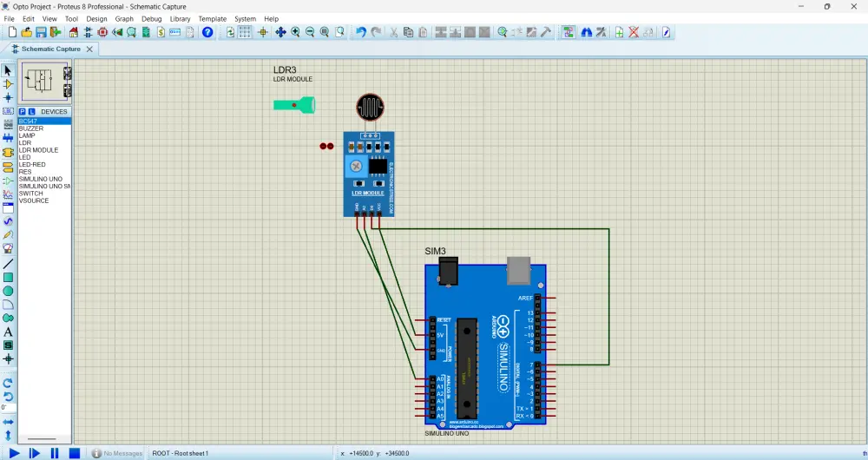868x460 pixels.
Task: Run the simulation with Play button
Action: tap(14, 453)
